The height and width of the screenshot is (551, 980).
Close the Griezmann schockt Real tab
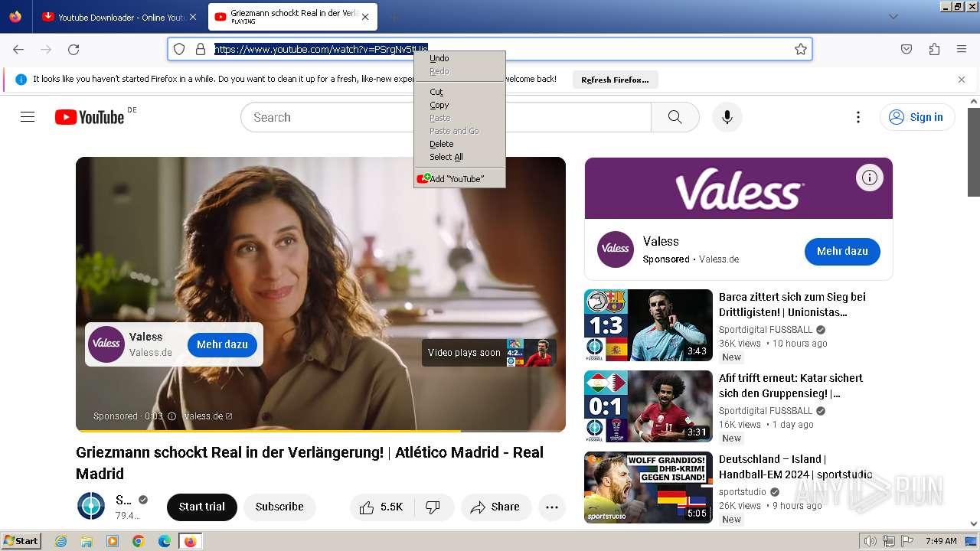(365, 17)
